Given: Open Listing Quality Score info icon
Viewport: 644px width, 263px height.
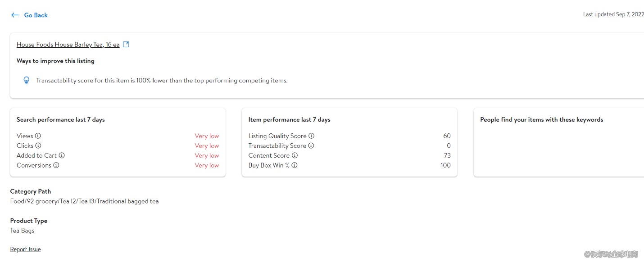Looking at the screenshot, I should pos(312,136).
